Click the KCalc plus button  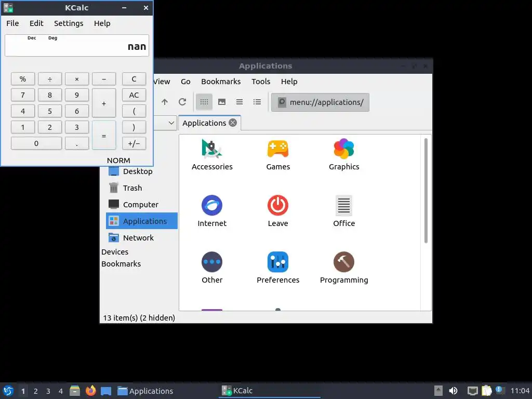click(104, 103)
